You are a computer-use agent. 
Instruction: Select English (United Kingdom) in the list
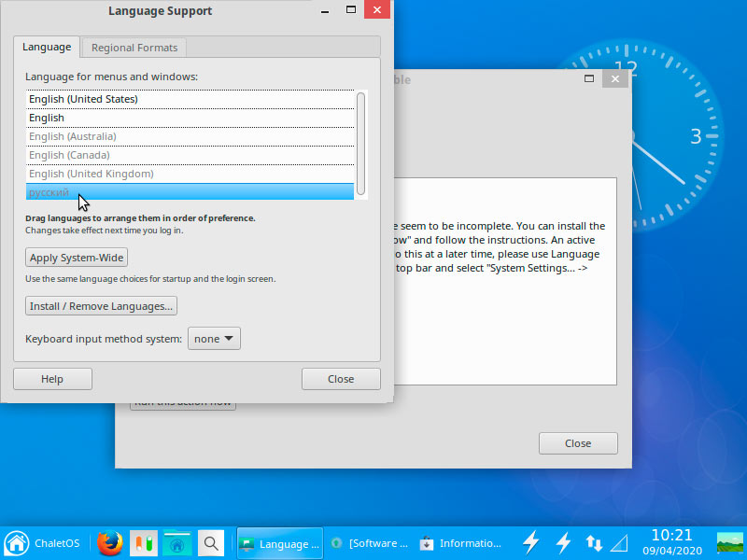190,174
